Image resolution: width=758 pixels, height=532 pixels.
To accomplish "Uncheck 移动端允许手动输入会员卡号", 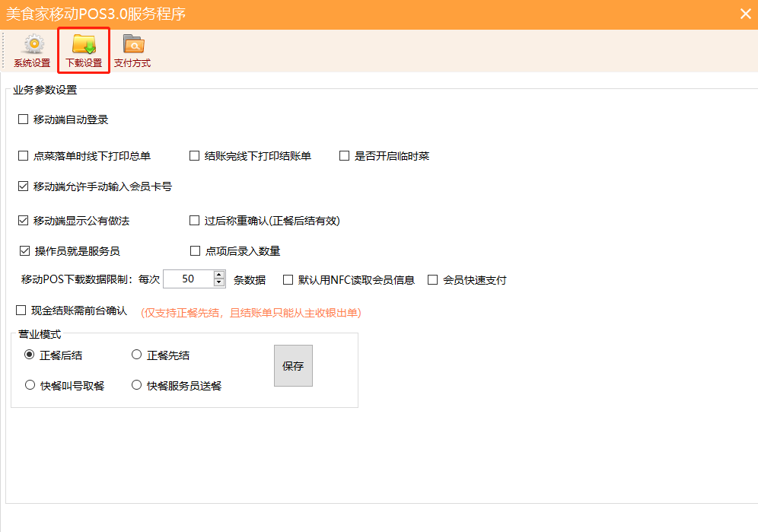I will [24, 186].
